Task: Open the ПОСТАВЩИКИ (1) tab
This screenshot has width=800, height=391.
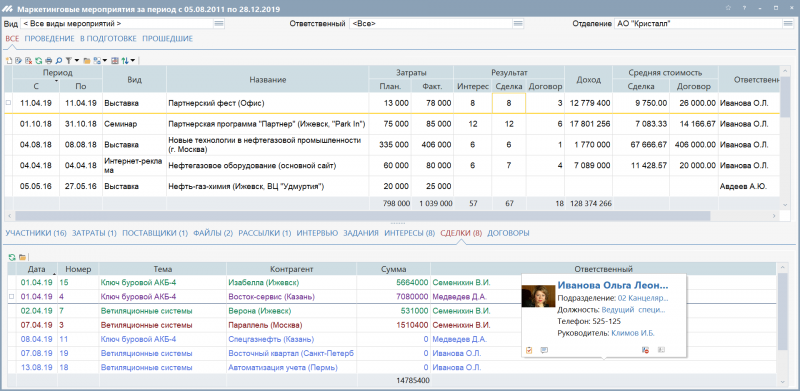Action: pos(155,233)
